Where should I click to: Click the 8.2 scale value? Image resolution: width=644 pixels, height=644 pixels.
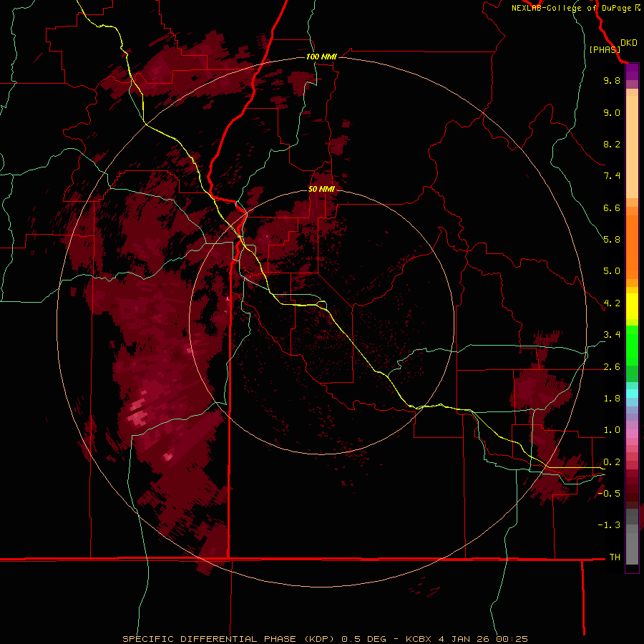point(612,144)
